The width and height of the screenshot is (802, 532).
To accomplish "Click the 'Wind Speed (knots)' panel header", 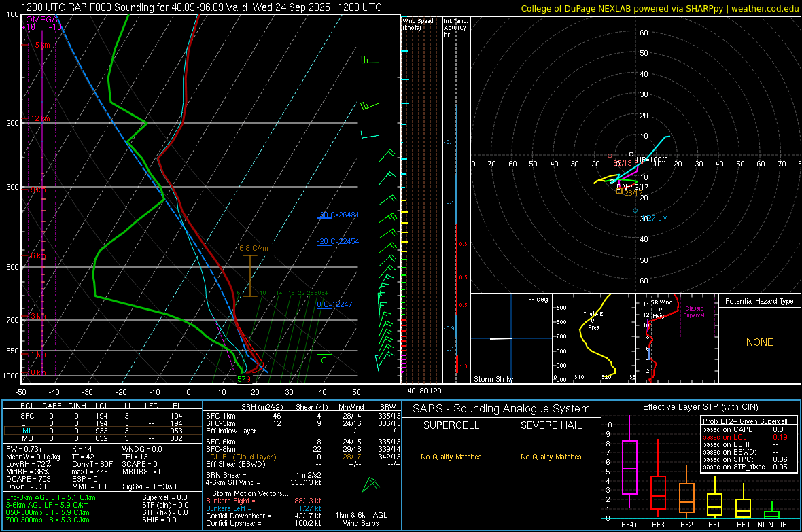I will click(x=417, y=24).
